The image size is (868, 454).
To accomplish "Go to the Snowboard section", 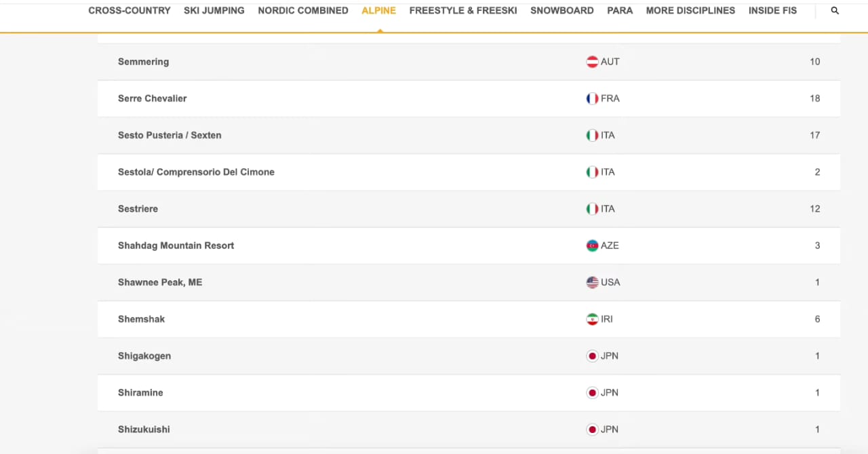I will point(561,11).
